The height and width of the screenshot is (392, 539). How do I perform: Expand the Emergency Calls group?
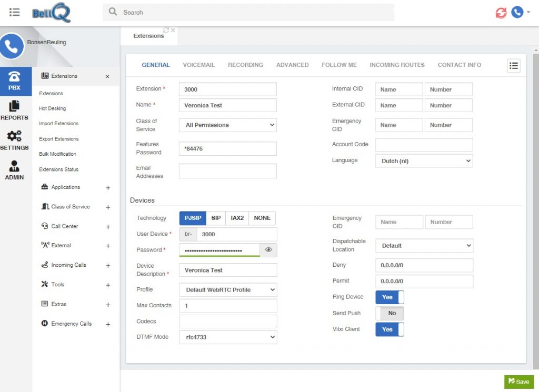point(108,324)
